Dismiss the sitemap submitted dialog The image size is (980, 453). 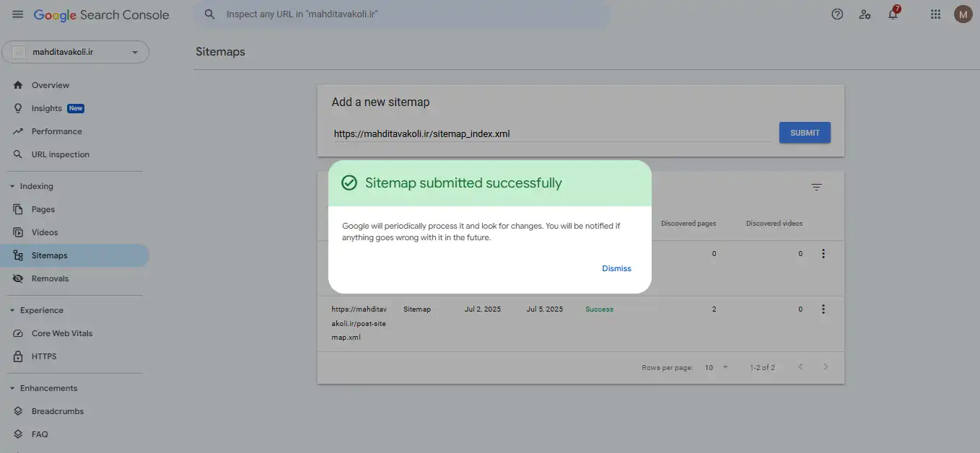(616, 268)
